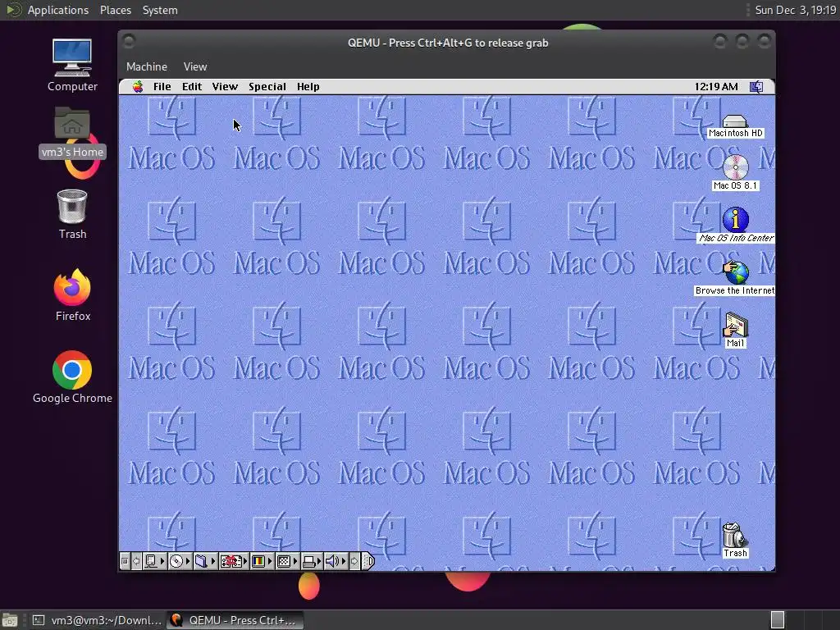Switch to the vm3@vm3 terminal taskbar button
840x630 pixels.
pos(97,620)
